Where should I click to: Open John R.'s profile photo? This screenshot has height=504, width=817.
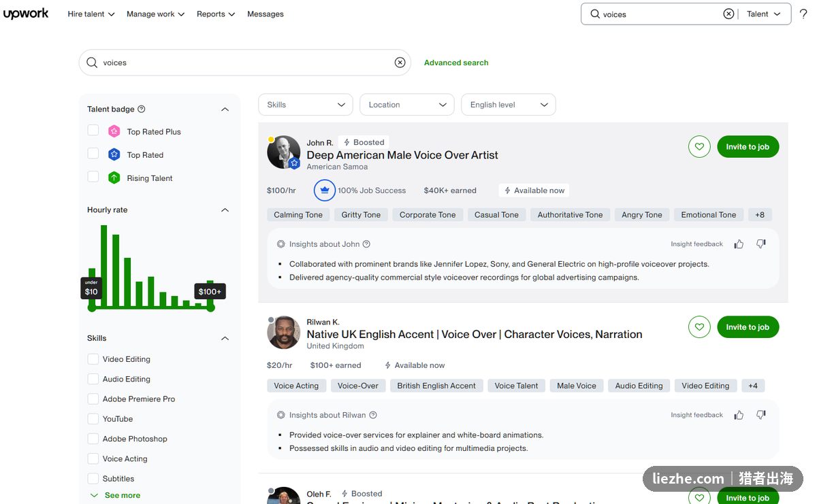point(283,152)
